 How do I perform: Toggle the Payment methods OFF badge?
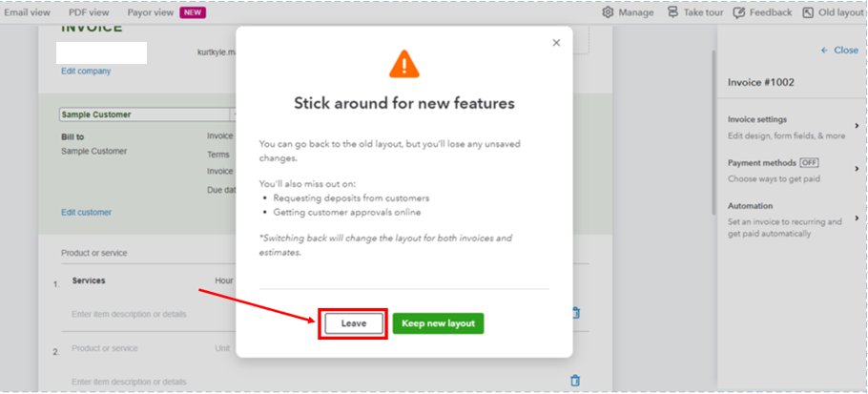[x=809, y=163]
